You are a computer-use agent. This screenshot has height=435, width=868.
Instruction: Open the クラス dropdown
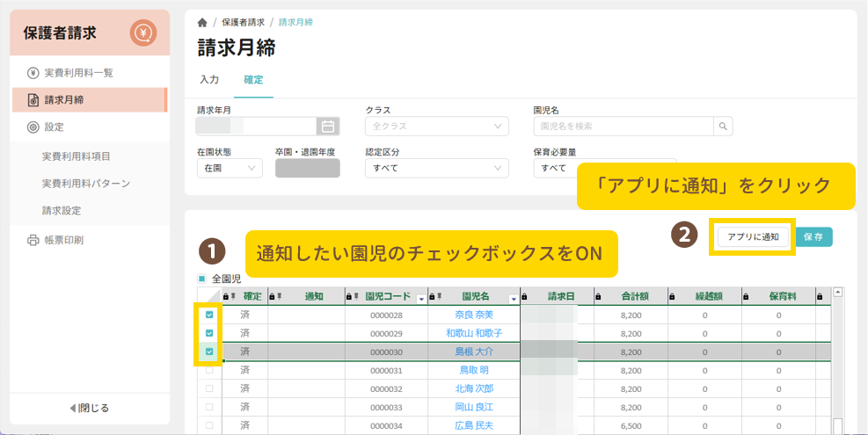(436, 126)
